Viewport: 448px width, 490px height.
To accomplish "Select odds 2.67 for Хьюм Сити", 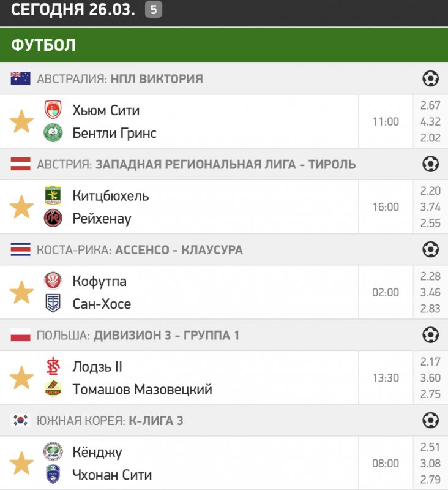I will (430, 106).
